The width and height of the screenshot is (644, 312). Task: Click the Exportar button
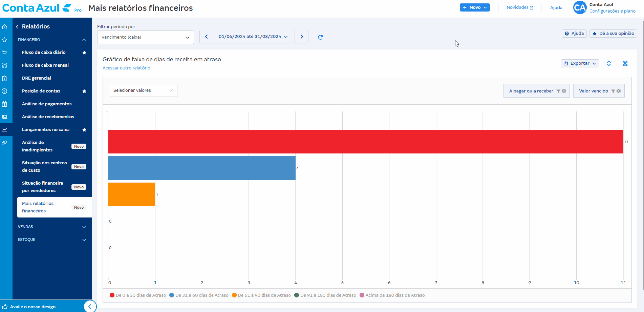coord(580,63)
